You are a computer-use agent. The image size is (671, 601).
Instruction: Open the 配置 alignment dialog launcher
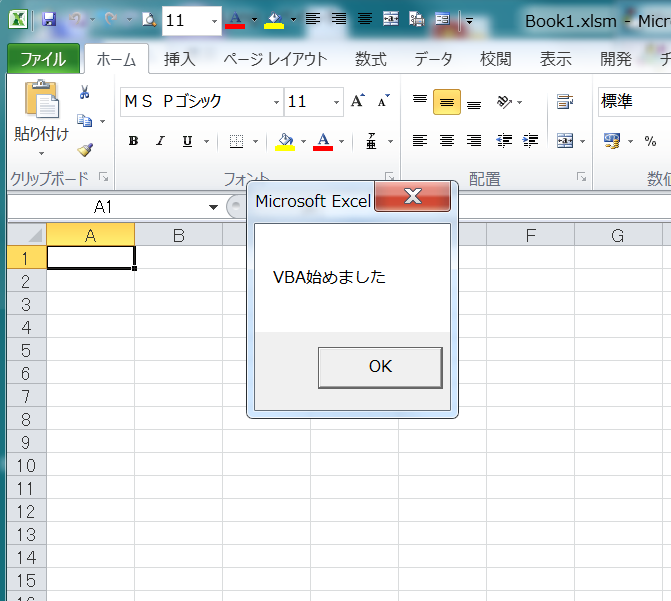pyautogui.click(x=581, y=176)
